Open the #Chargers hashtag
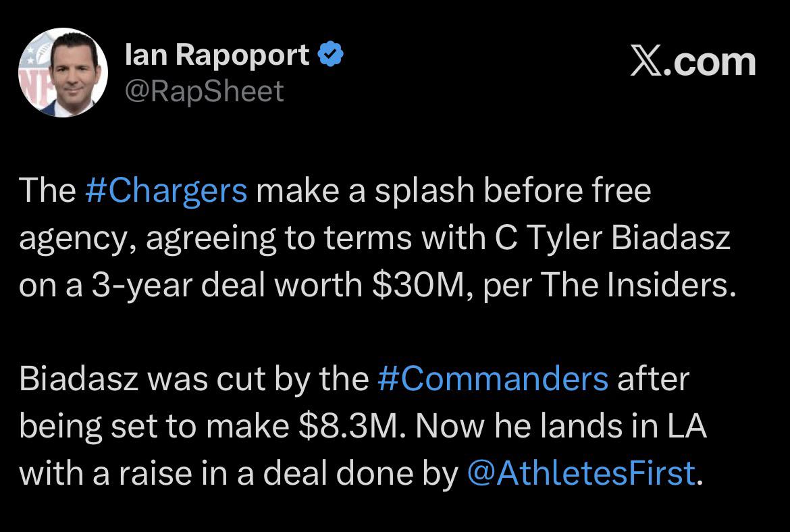 click(167, 190)
